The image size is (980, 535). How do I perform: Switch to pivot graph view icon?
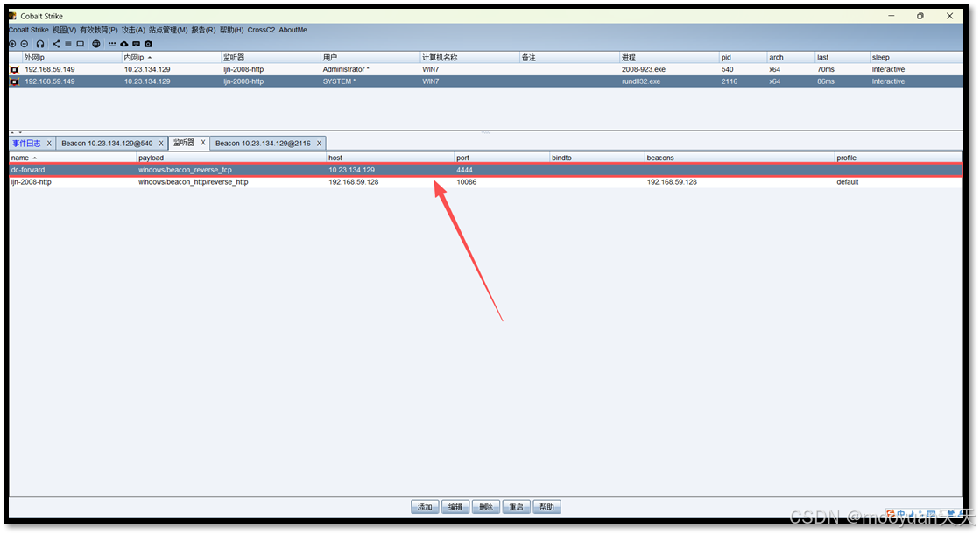click(x=56, y=44)
